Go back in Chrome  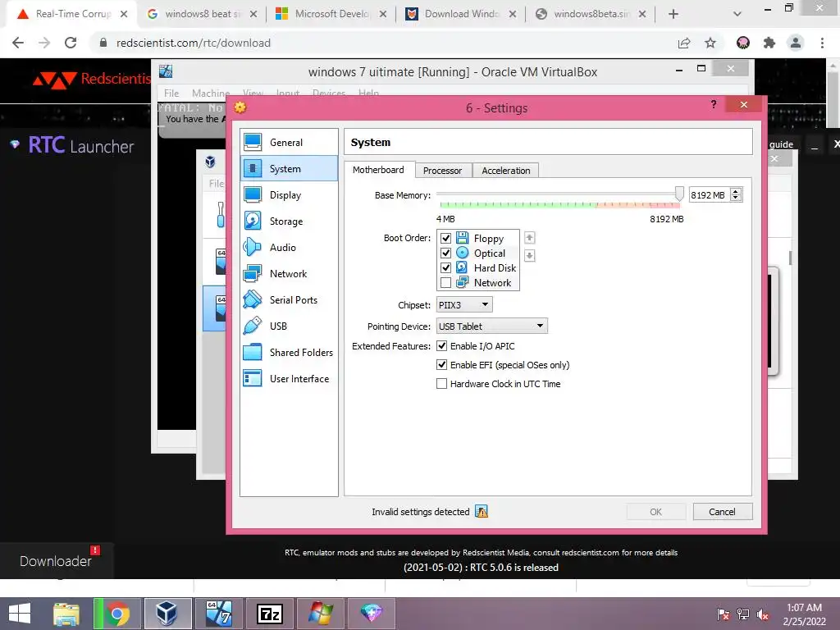point(18,43)
